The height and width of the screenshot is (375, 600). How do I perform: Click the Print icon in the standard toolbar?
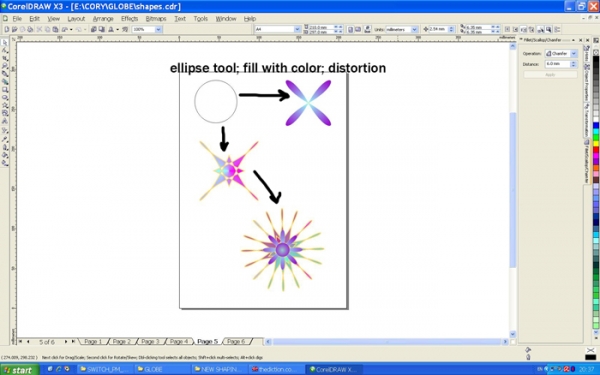pos(30,29)
